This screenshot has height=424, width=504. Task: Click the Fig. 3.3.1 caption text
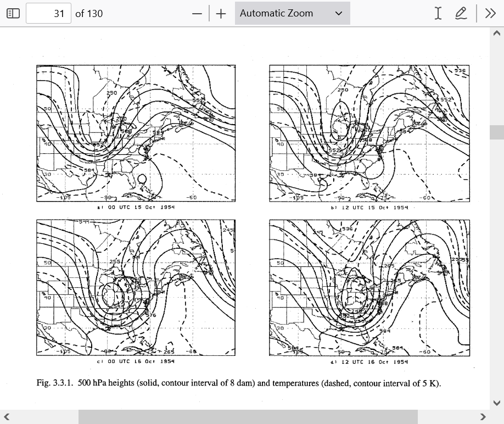tap(238, 383)
